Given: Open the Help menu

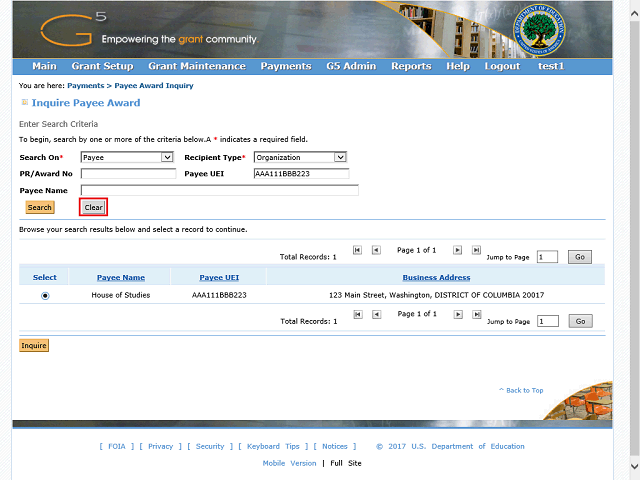Looking at the screenshot, I should (458, 66).
